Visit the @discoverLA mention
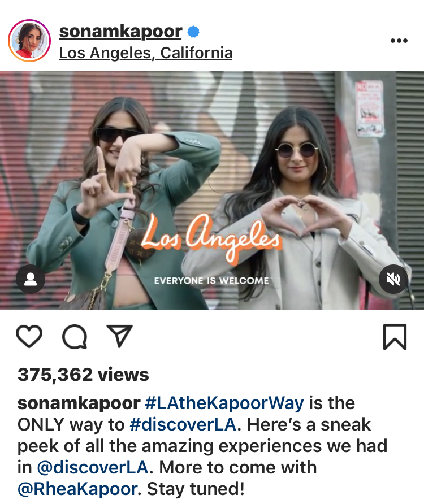 pos(93,467)
